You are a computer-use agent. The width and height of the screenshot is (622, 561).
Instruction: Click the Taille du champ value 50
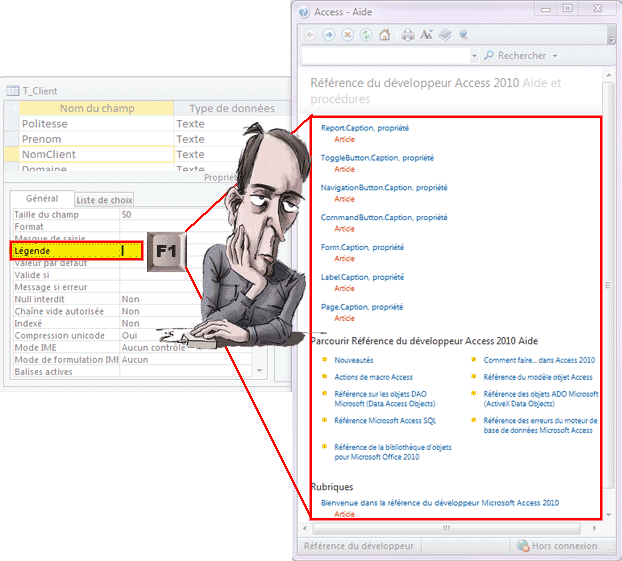127,215
